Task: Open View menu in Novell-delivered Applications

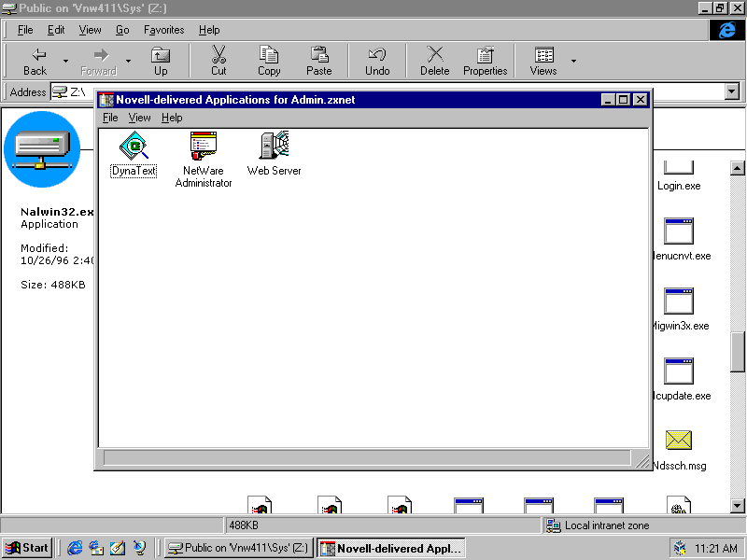Action: click(x=139, y=118)
